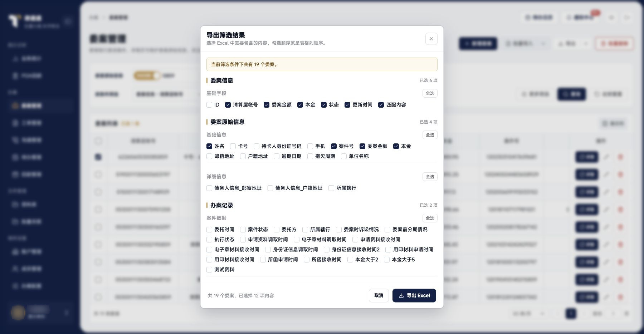644x334 pixels.
Task: Check the 债务人信息_户籍地址 checkbox
Action: click(270, 188)
